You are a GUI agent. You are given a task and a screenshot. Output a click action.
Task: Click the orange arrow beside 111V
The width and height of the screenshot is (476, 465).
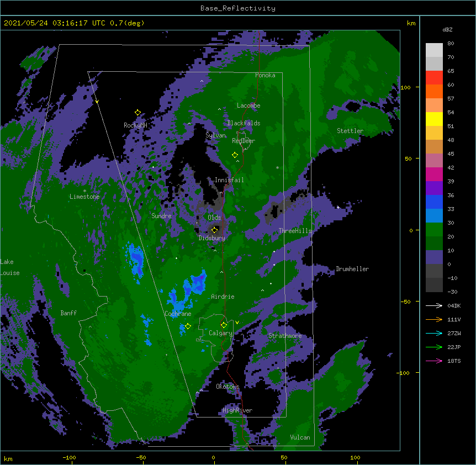434,319
